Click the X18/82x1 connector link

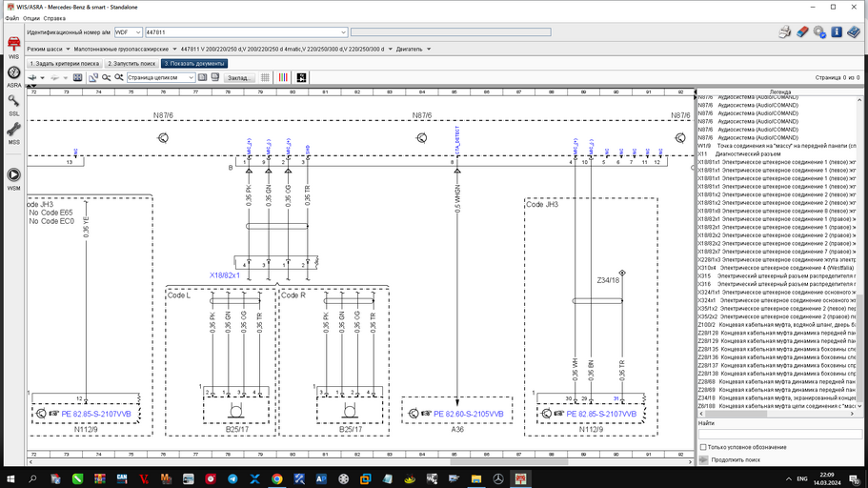pos(225,275)
